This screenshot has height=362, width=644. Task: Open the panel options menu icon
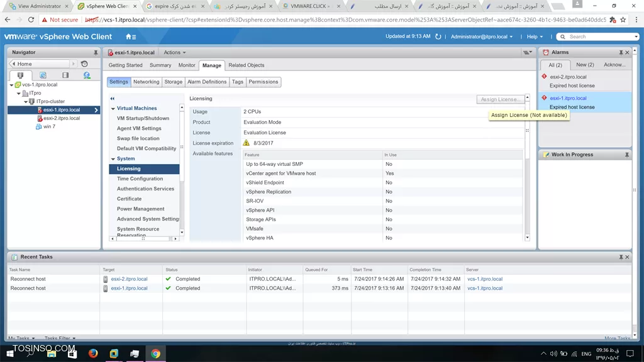click(x=528, y=53)
